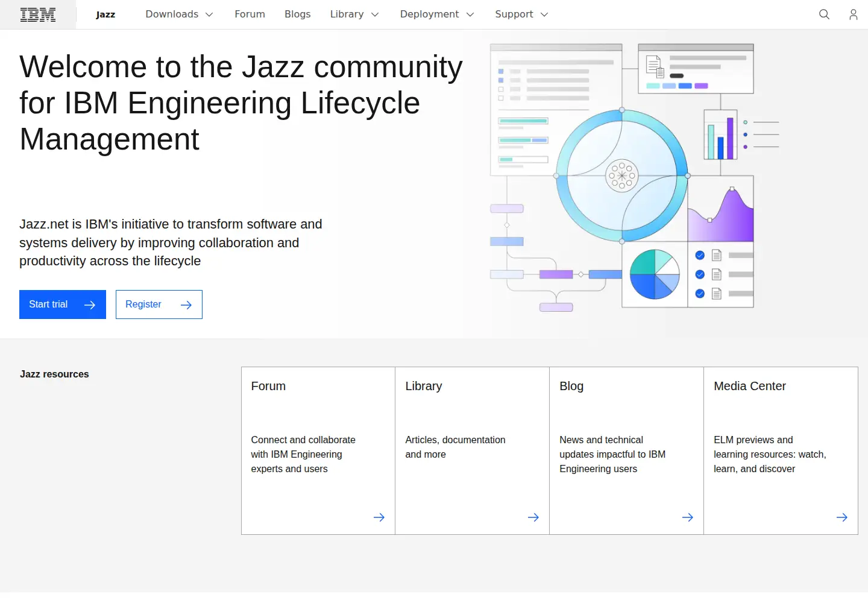Screen dimensions: 868x603
Task: Click 'Articles, documentation and more' text
Action: pos(455,447)
